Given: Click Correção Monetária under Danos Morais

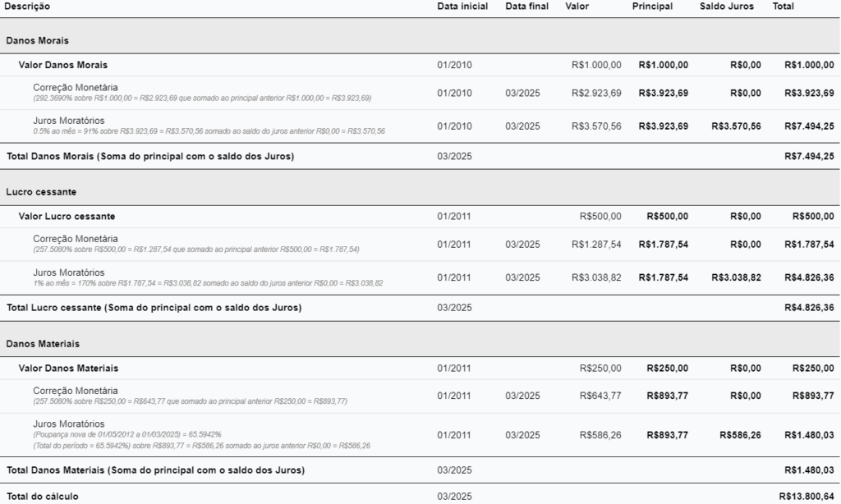Looking at the screenshot, I should pyautogui.click(x=76, y=87).
